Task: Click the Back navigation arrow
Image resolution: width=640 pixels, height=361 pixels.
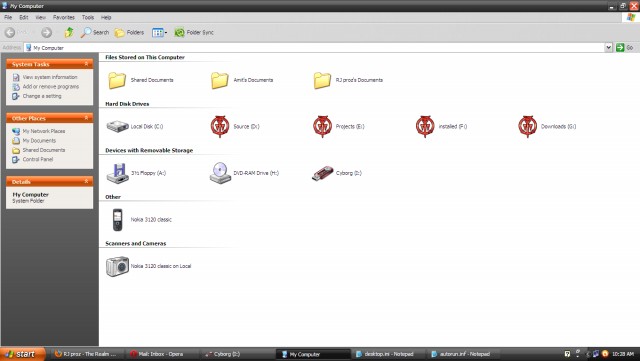Action: pos(10,32)
